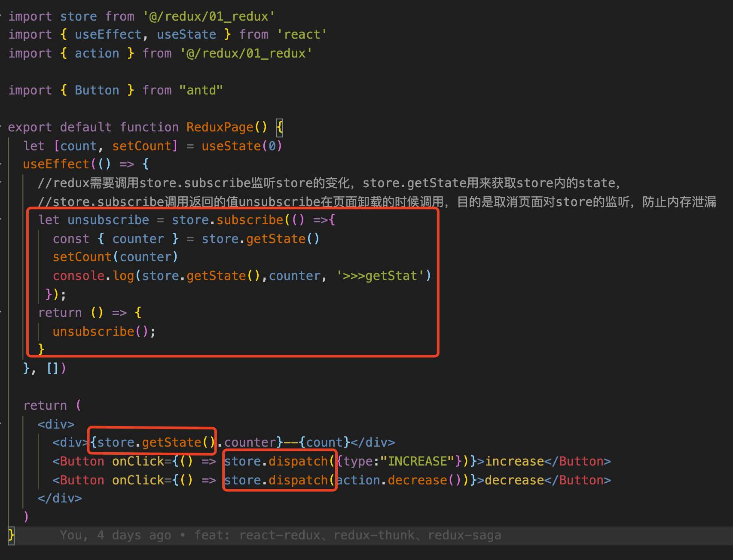Viewport: 733px width, 560px height.
Task: Click the const keyword
Action: [x=71, y=239]
